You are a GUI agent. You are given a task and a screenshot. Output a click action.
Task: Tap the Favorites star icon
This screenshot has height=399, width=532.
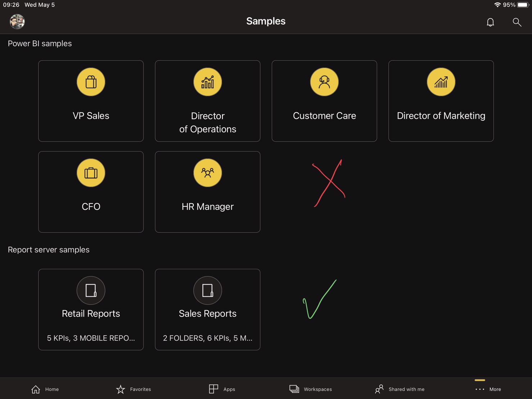(x=121, y=389)
